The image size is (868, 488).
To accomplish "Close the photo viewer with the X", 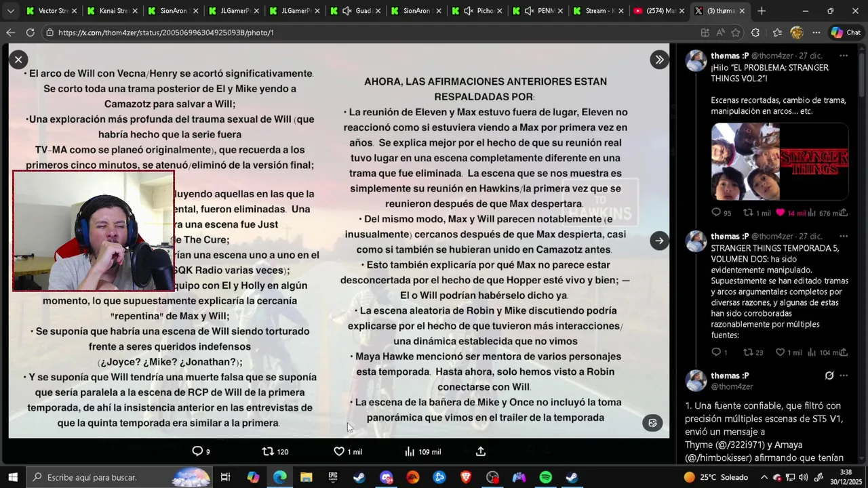I will point(18,60).
